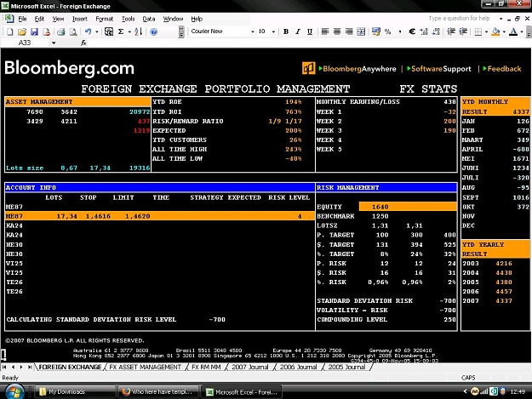Screen dimensions: 532x399
Task: Apply percent style to the cell
Action: pyautogui.click(x=388, y=31)
